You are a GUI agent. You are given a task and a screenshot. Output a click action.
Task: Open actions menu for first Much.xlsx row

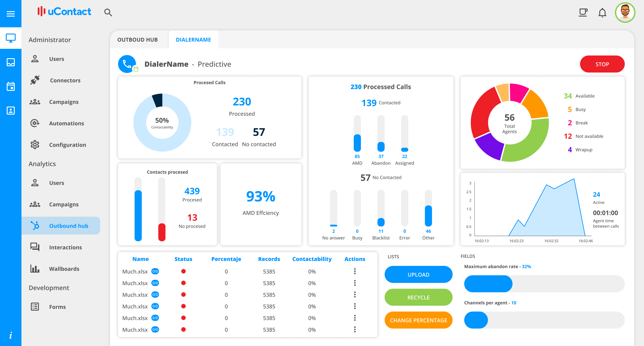354,271
